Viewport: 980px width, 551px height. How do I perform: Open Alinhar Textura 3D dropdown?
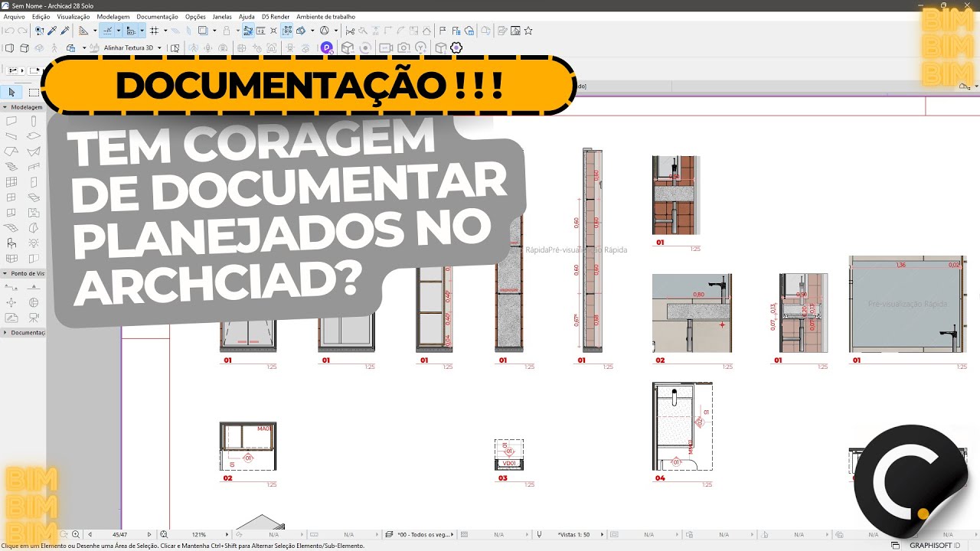pyautogui.click(x=159, y=48)
